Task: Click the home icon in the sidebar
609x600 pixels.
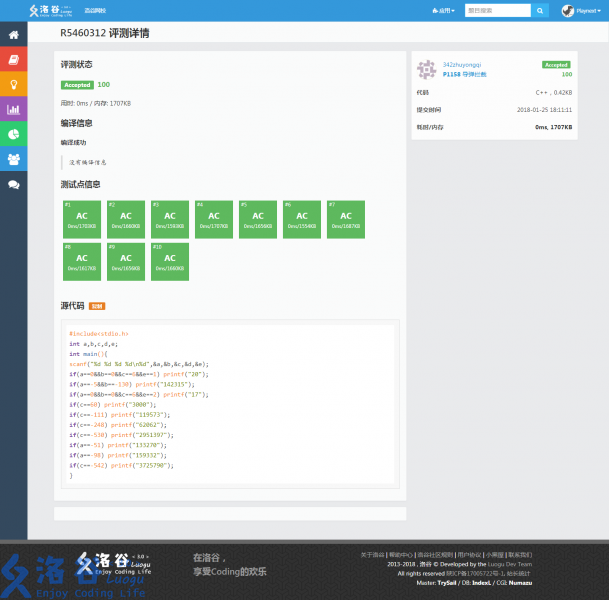Action: point(14,35)
